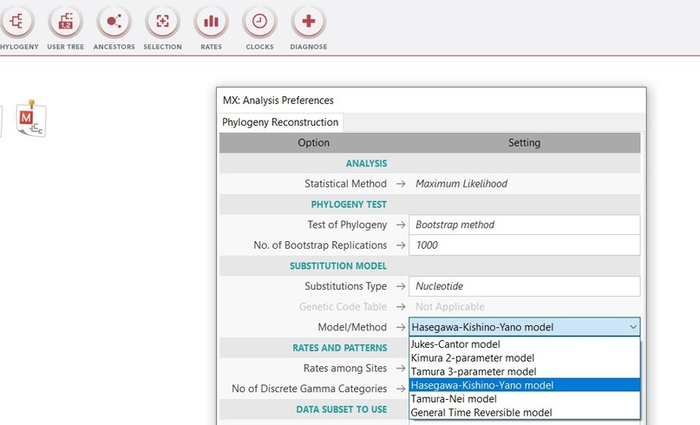Click the Test of Phylogeny setting field
Screen dimensions: 700x425
pyautogui.click(x=524, y=225)
